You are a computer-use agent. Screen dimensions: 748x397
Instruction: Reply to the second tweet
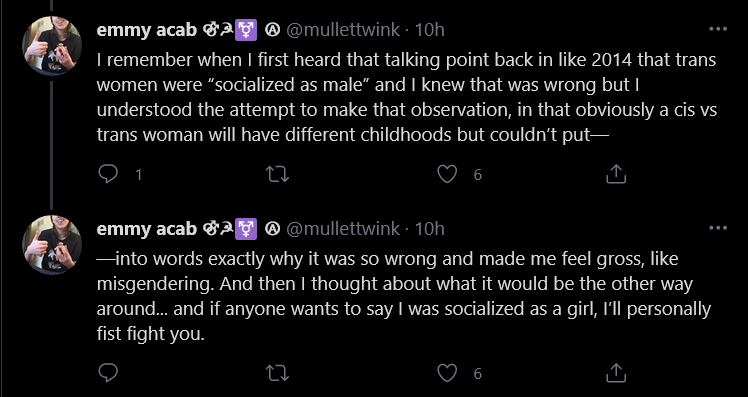click(108, 373)
